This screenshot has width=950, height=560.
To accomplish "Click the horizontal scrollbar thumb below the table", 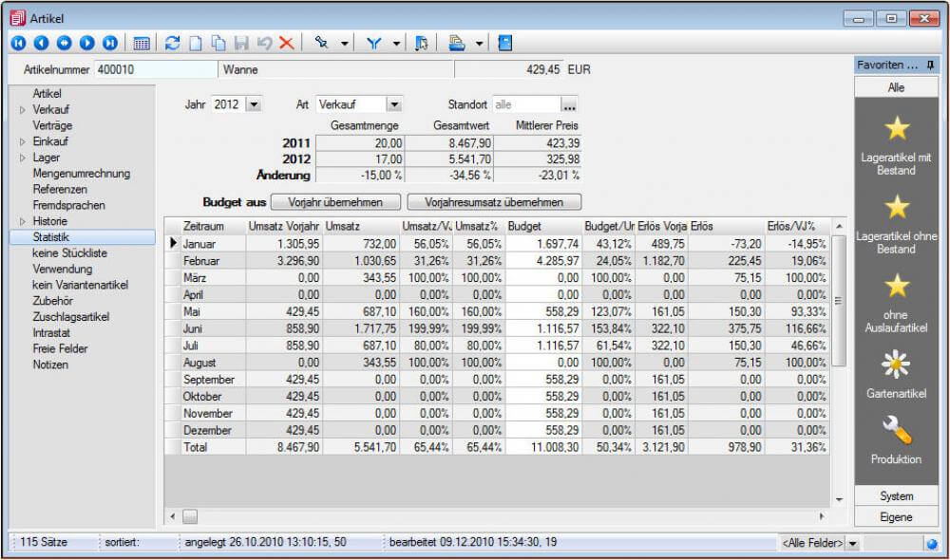I will [x=190, y=516].
